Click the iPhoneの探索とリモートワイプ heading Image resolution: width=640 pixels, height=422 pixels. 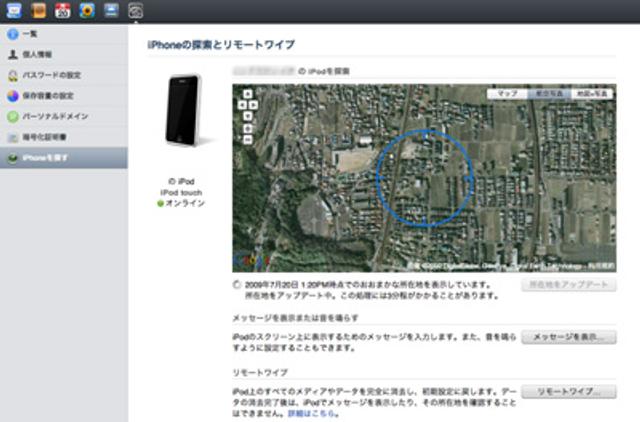click(x=221, y=44)
